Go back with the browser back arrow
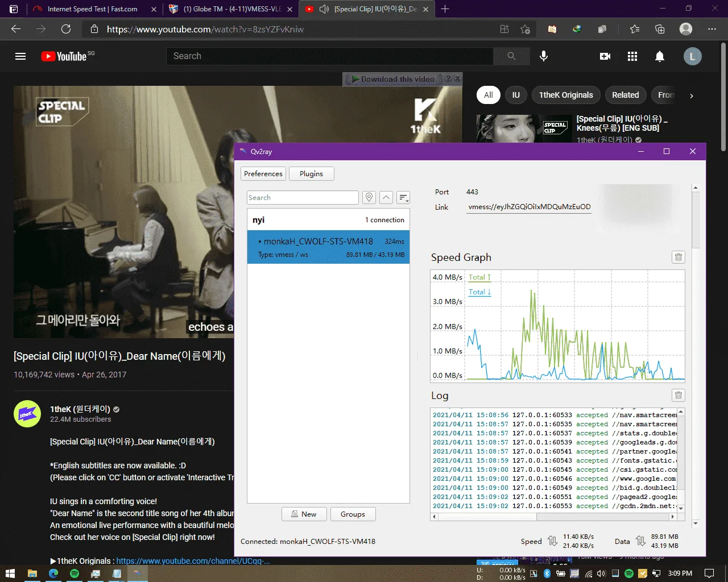 click(x=16, y=29)
